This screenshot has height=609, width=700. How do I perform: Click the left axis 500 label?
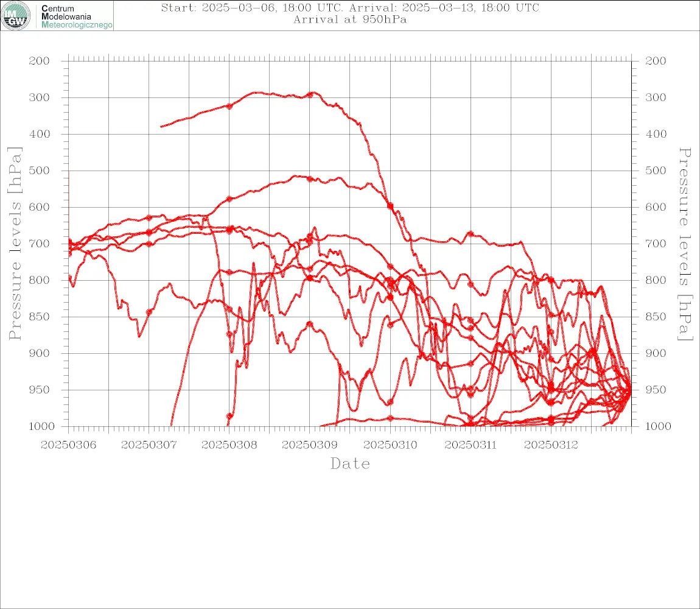(x=39, y=171)
